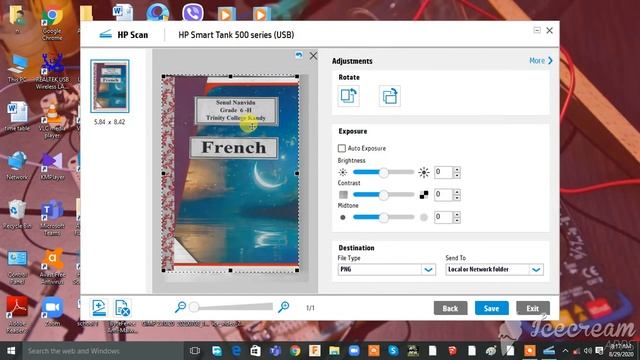The height and width of the screenshot is (360, 640).
Task: Select the Recycle Bin desktop icon
Action: coord(17,214)
